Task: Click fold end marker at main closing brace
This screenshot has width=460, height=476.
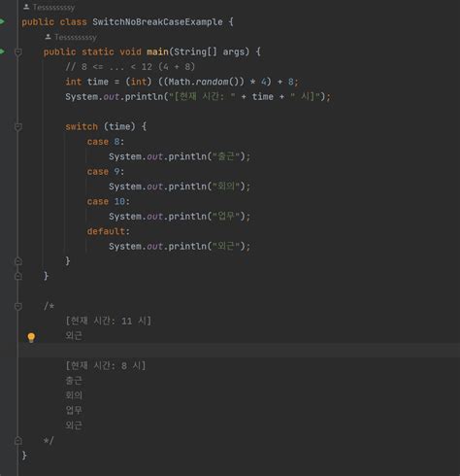Action: tap(18, 276)
